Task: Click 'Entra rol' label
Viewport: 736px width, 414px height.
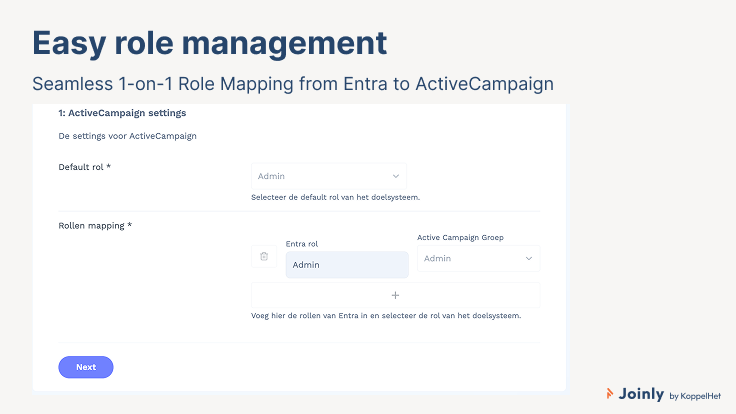Action: pos(302,244)
